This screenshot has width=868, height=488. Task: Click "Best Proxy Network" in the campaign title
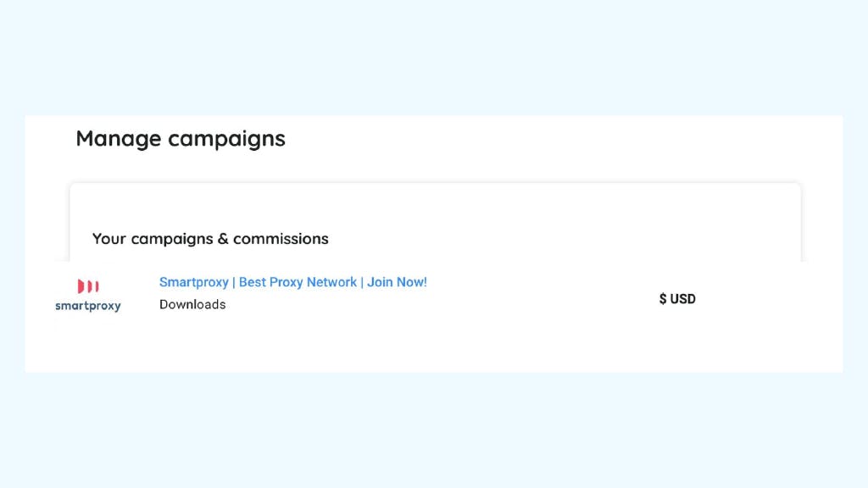click(x=298, y=282)
